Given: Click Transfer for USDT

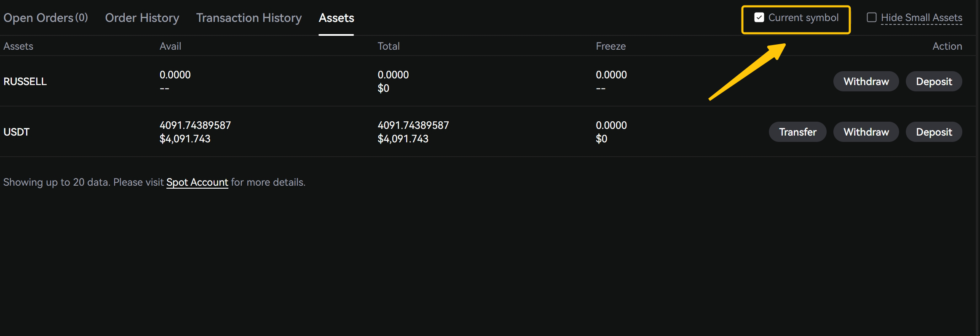Looking at the screenshot, I should pos(797,132).
